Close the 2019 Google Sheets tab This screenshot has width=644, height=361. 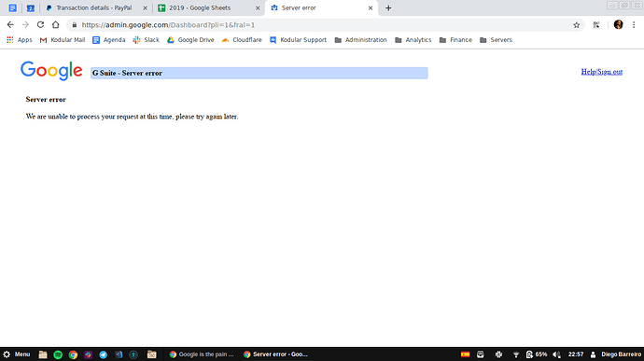tap(258, 7)
